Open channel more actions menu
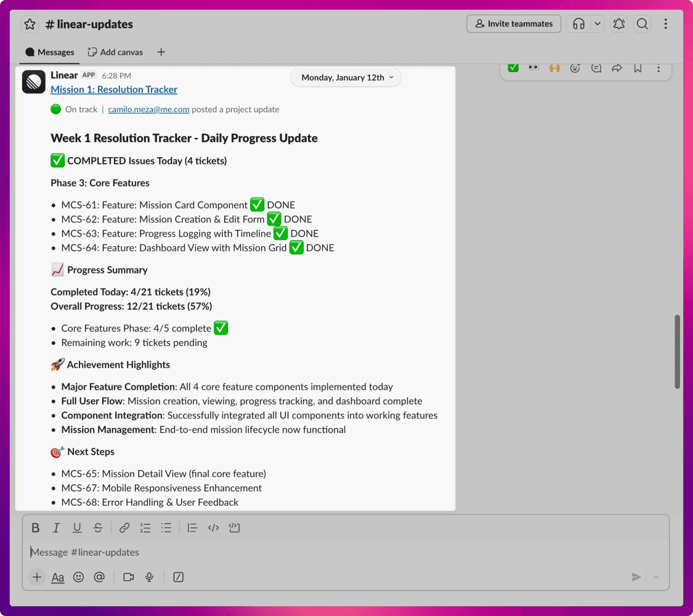693x616 pixels. (x=666, y=24)
